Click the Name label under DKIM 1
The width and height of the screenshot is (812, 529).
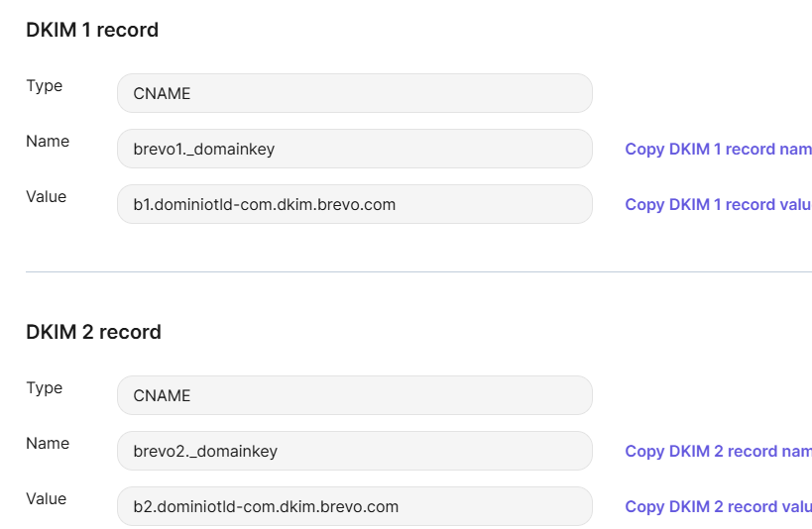(x=48, y=142)
